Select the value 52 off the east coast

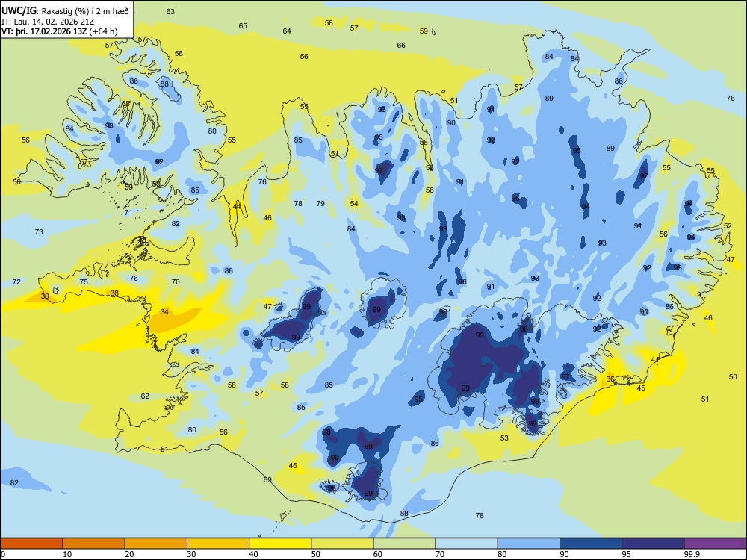pos(728,226)
